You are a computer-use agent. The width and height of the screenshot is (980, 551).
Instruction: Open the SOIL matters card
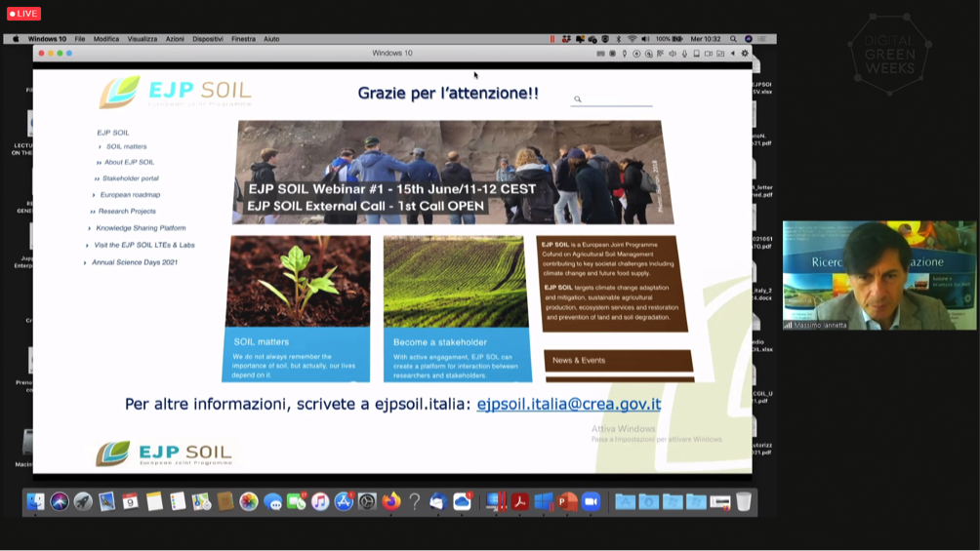click(x=298, y=308)
